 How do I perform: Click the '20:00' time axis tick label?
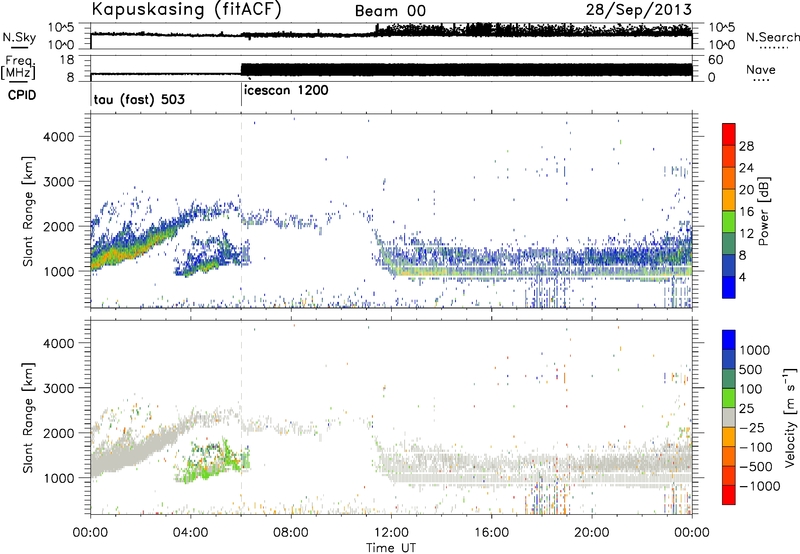click(x=592, y=533)
